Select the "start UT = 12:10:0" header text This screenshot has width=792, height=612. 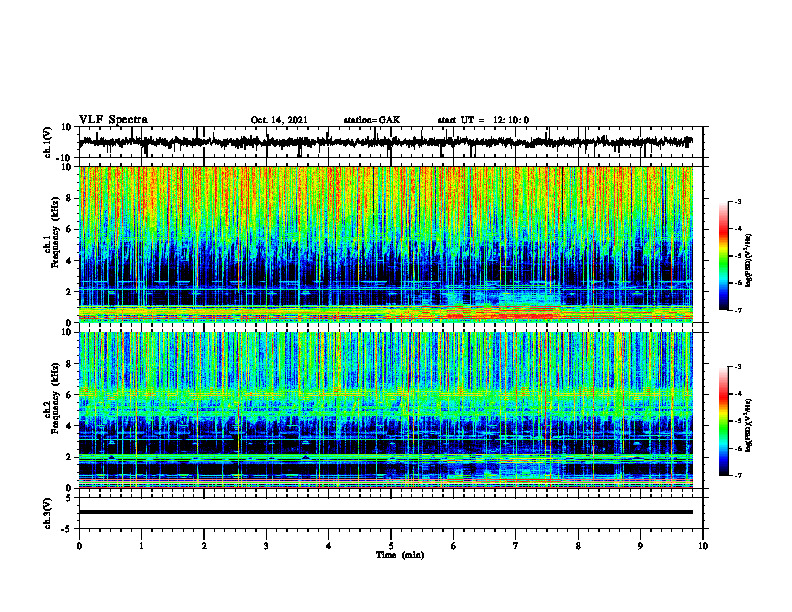(x=483, y=120)
